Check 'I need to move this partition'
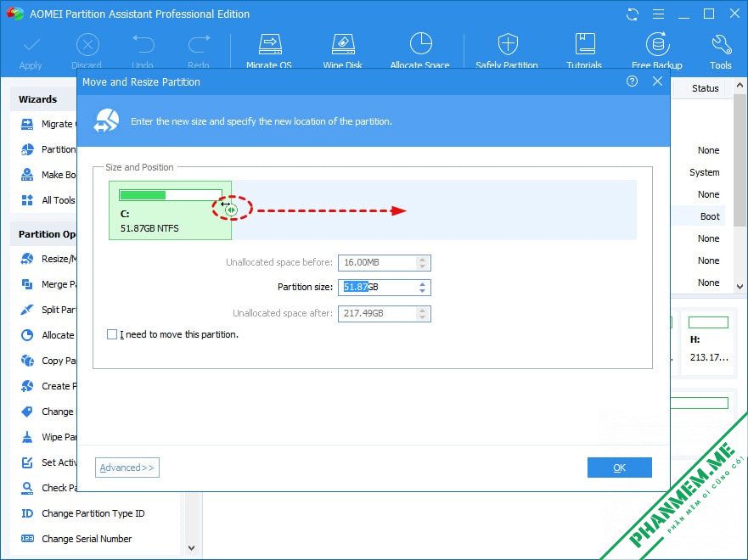This screenshot has width=748, height=560. 112,334
